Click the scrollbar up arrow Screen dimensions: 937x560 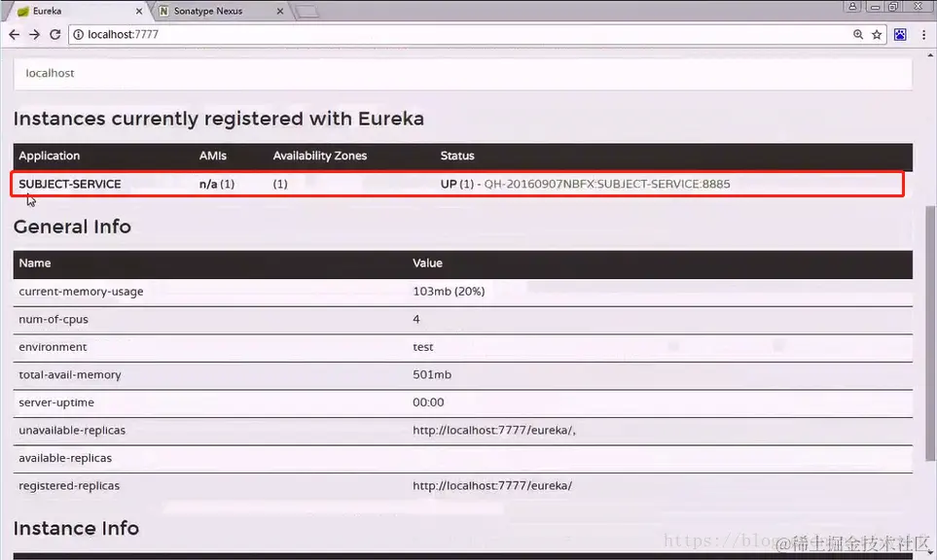pyautogui.click(x=930, y=55)
